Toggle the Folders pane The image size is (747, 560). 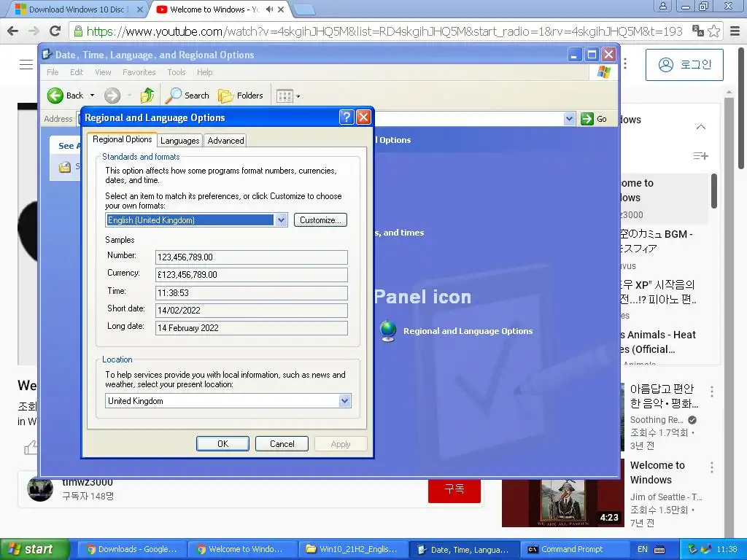pos(241,96)
